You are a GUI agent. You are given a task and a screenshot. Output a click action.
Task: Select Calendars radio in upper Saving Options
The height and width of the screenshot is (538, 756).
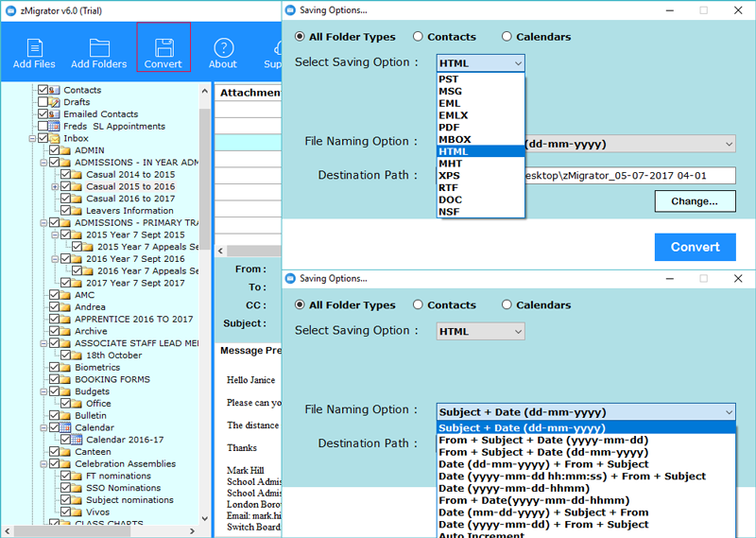507,36
